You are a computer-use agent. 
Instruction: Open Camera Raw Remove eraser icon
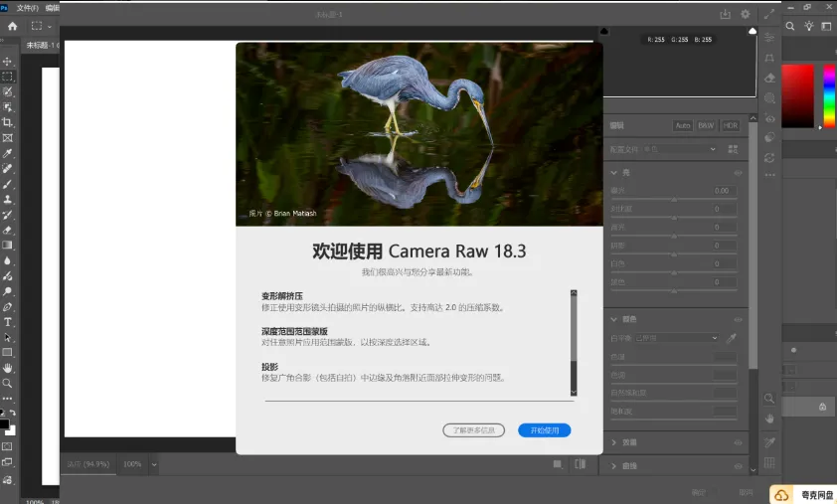(x=769, y=78)
